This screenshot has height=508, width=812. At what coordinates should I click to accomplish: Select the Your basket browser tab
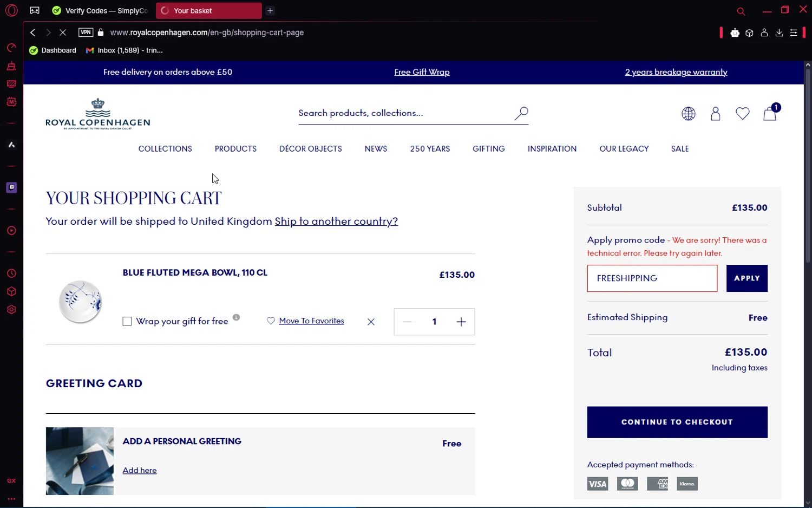tap(208, 10)
